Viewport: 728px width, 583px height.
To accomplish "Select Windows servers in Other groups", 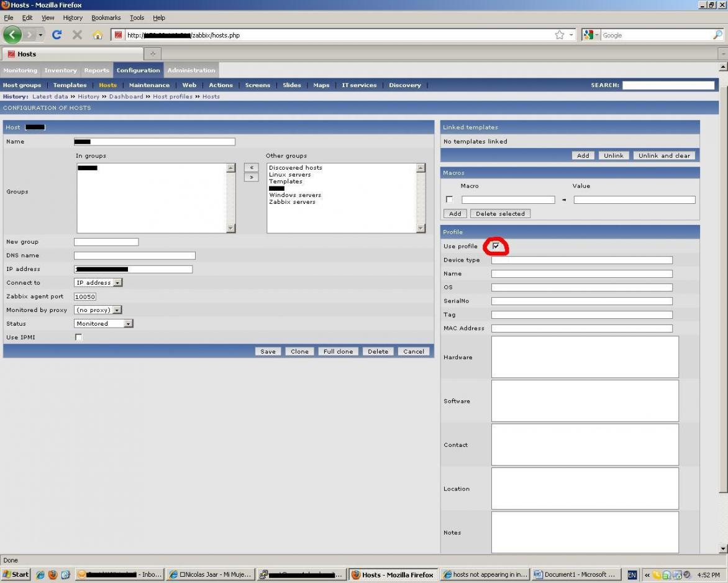I will [295, 195].
